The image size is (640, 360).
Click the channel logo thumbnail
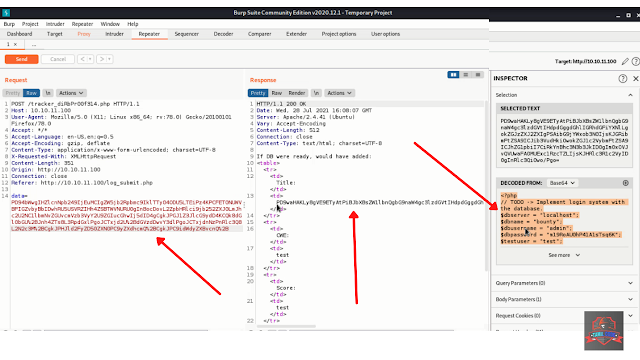coord(604,331)
